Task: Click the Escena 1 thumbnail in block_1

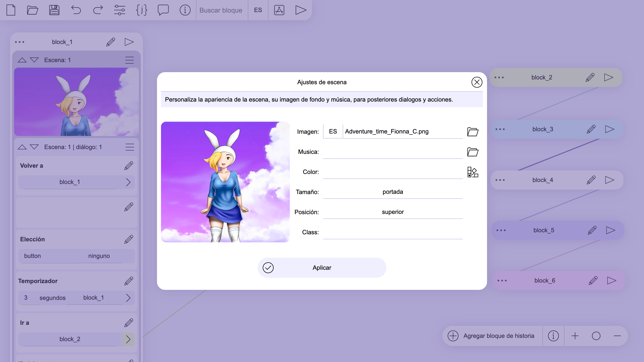Action: click(x=76, y=102)
